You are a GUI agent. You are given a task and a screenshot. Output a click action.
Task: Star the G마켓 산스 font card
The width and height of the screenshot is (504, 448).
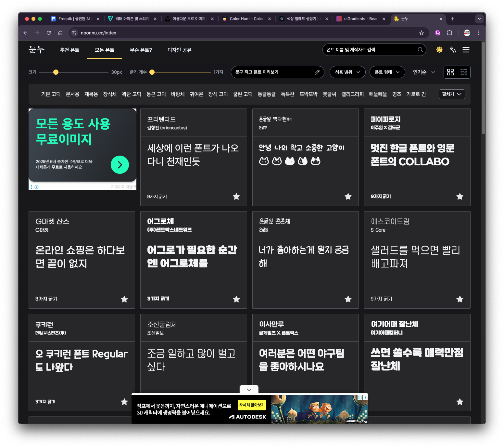pos(124,299)
